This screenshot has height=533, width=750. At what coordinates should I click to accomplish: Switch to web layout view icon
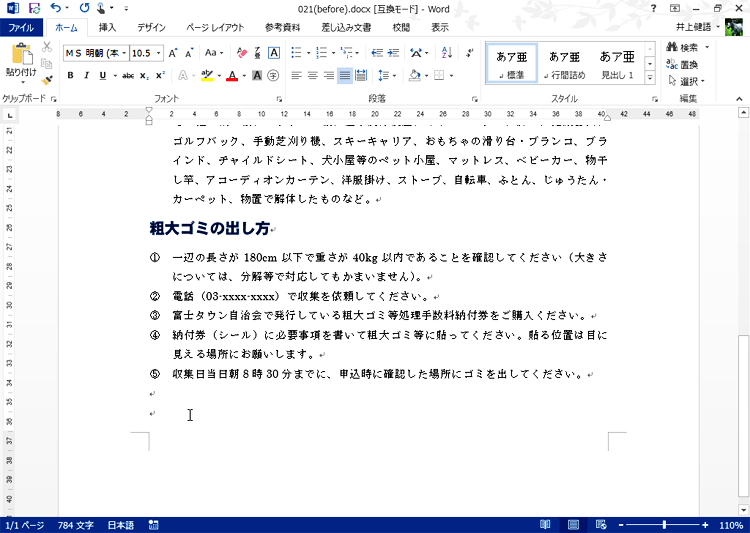pos(601,525)
